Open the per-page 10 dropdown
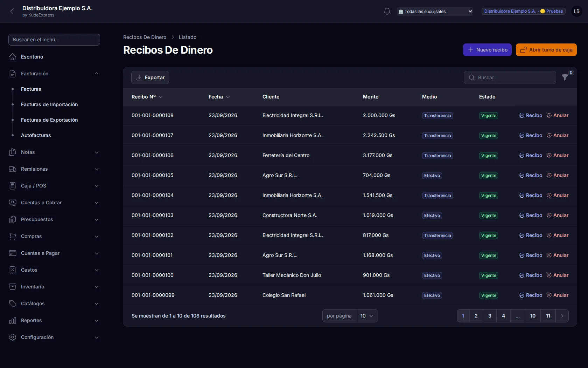The width and height of the screenshot is (588, 368). click(x=367, y=316)
